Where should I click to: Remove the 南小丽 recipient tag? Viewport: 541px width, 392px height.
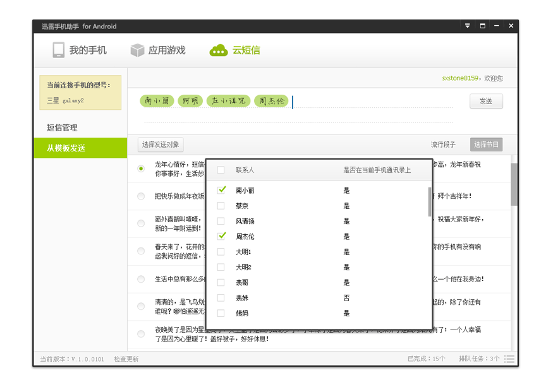pyautogui.click(x=157, y=101)
